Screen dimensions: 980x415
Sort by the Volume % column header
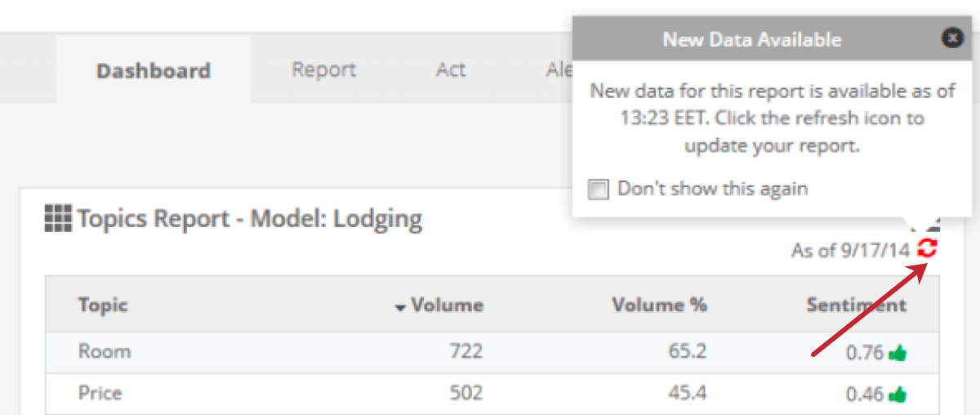coord(659,306)
